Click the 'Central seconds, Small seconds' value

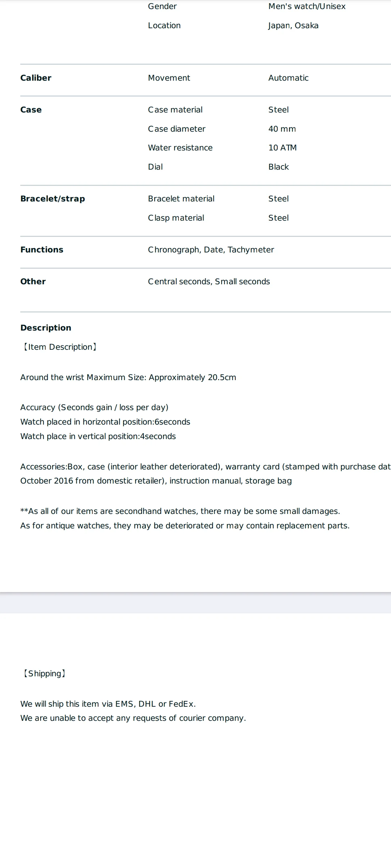[x=209, y=281]
